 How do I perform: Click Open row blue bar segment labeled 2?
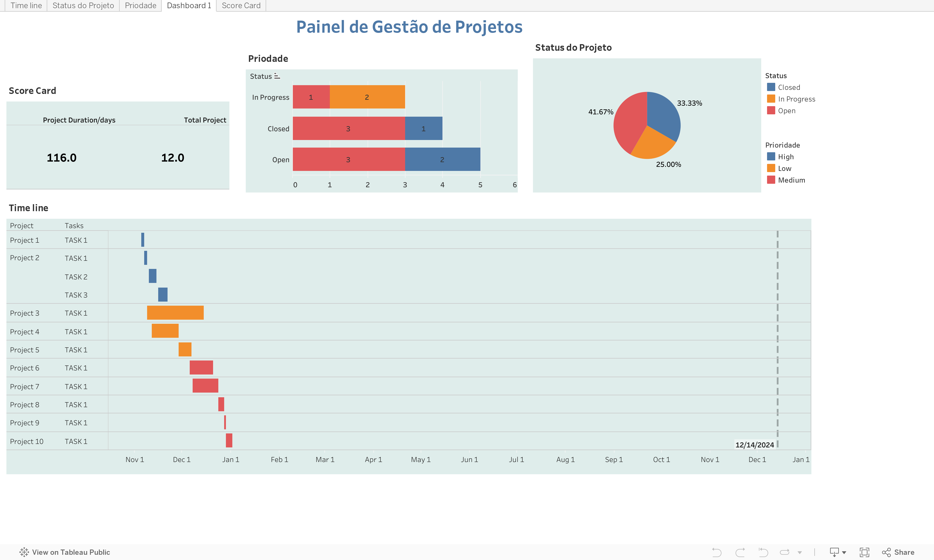(442, 159)
